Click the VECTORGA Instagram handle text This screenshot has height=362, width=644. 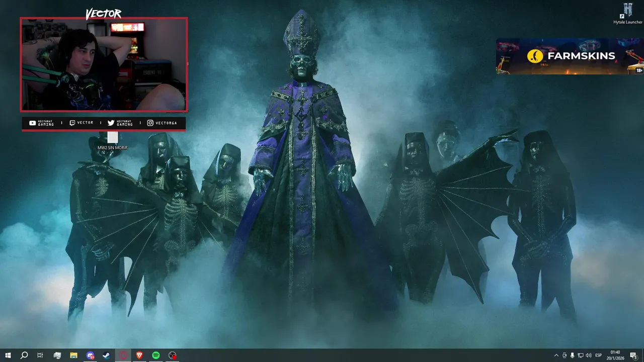pyautogui.click(x=166, y=123)
